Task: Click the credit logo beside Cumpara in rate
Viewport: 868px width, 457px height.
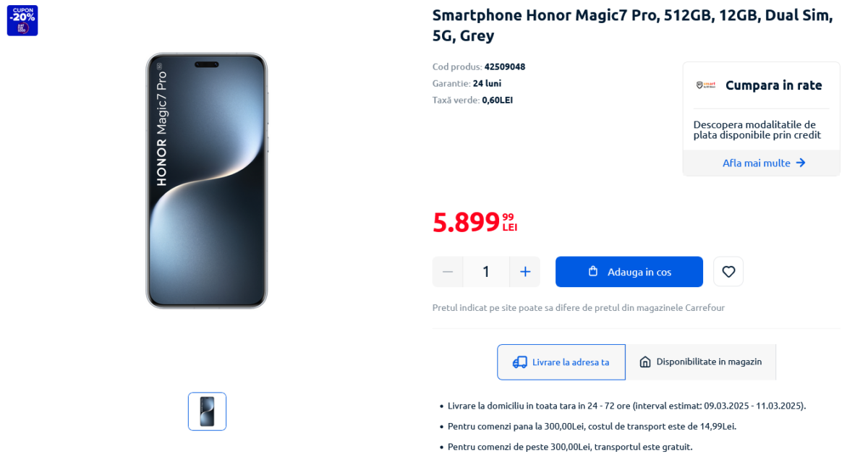Action: [x=706, y=85]
